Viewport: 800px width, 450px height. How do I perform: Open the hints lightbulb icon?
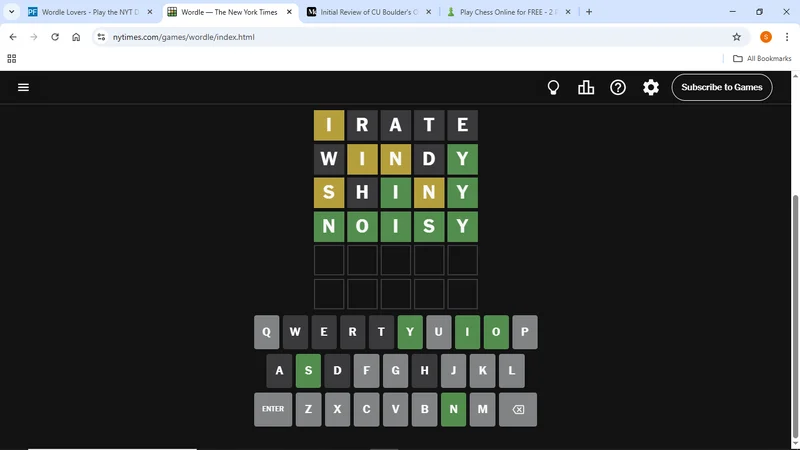point(553,87)
